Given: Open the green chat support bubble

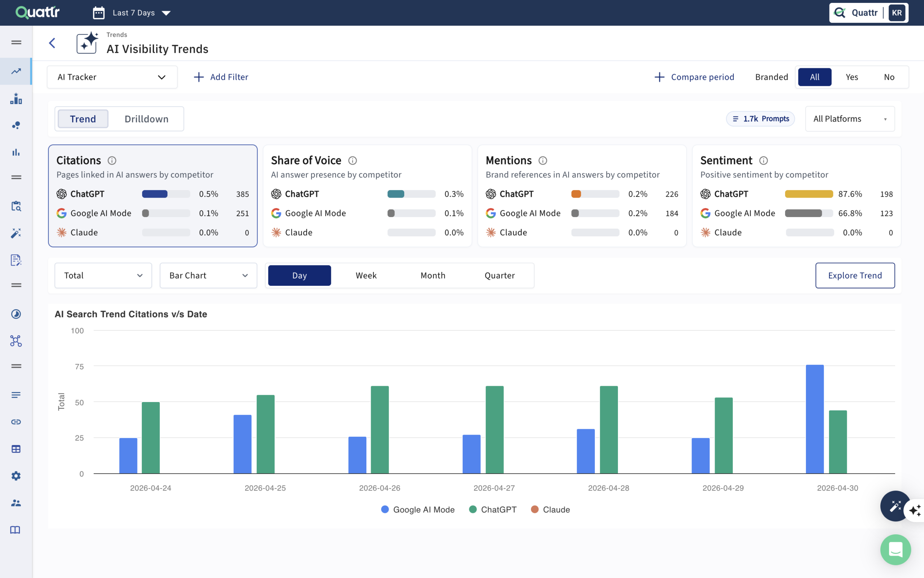Looking at the screenshot, I should click(895, 550).
